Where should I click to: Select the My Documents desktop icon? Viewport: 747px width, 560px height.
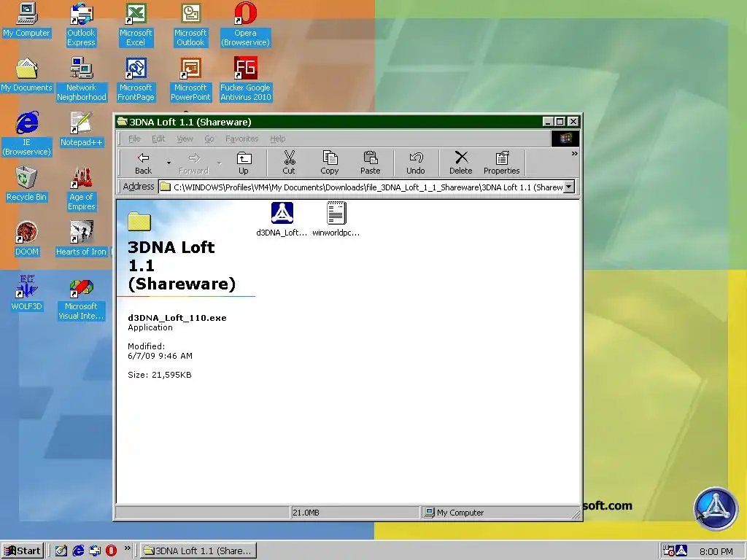tap(26, 75)
